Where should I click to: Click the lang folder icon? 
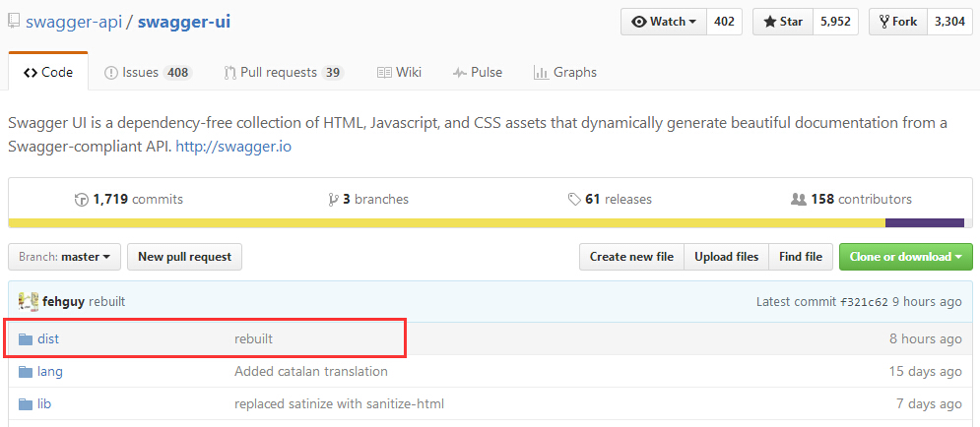tap(26, 372)
